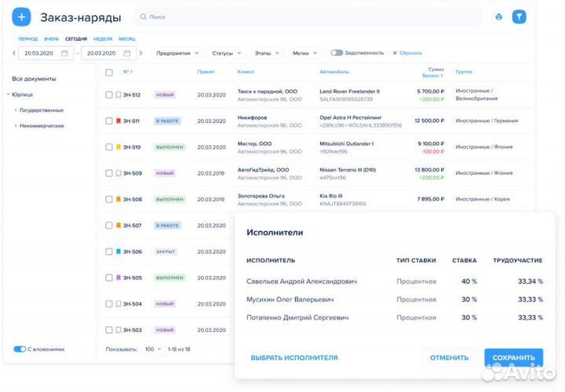Screen dimensions: 565x392
Task: Click the blue bookmark on ЗН-506
Action: 118,252
